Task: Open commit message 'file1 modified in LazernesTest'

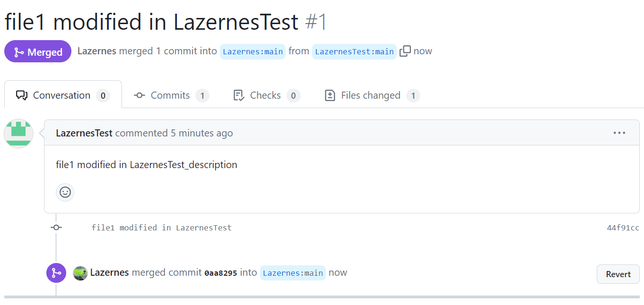Action: [162, 228]
